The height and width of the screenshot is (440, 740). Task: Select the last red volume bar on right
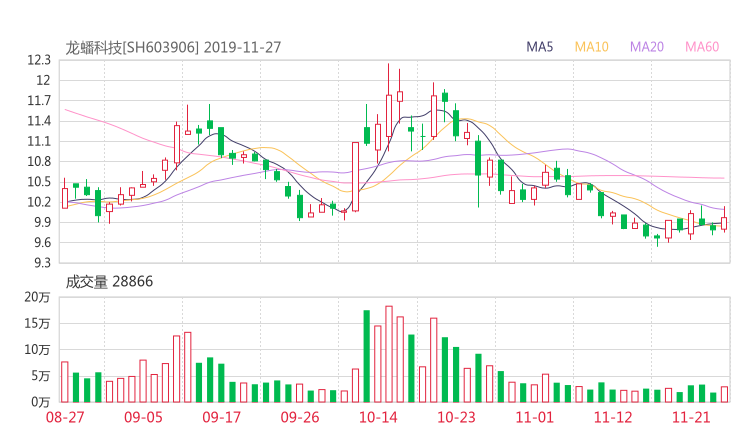coord(724,395)
